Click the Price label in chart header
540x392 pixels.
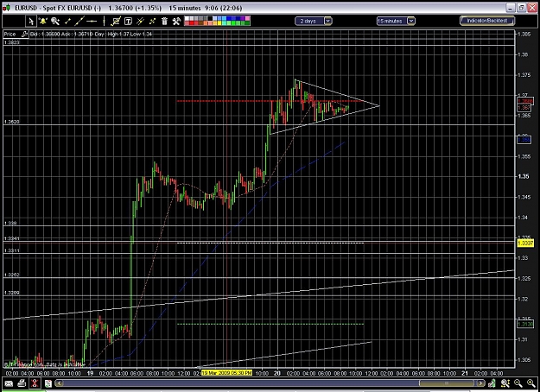pyautogui.click(x=10, y=34)
